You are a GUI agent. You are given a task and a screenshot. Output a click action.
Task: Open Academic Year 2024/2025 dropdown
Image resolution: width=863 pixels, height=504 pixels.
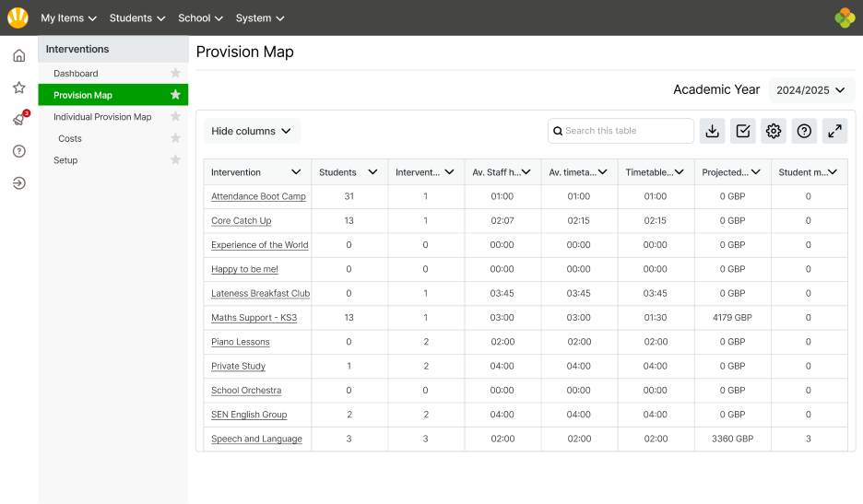point(810,90)
